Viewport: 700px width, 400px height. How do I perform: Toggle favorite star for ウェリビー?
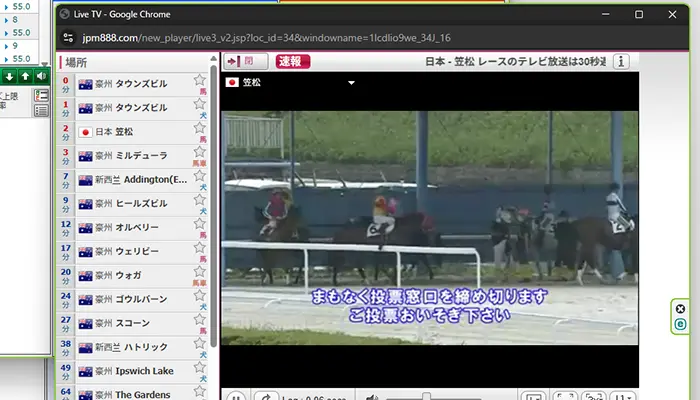[x=200, y=248]
